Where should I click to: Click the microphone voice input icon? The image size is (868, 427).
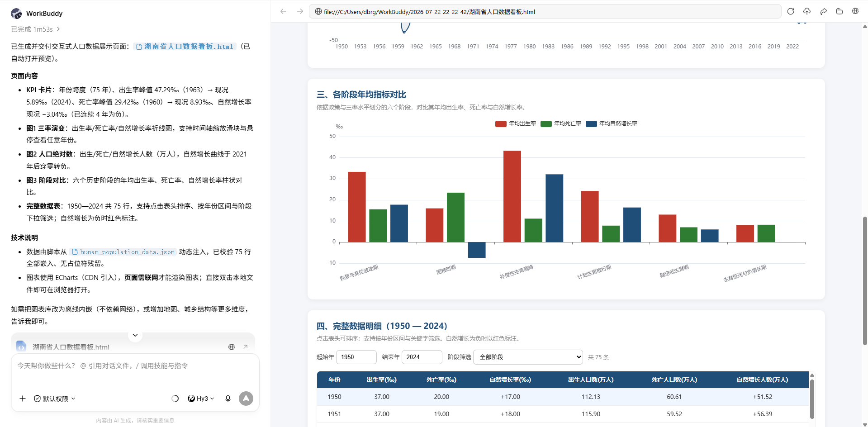point(228,399)
